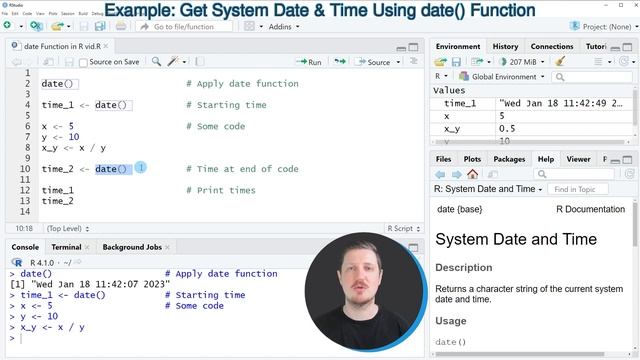Save workspace icon in Environment pane

[x=456, y=62]
